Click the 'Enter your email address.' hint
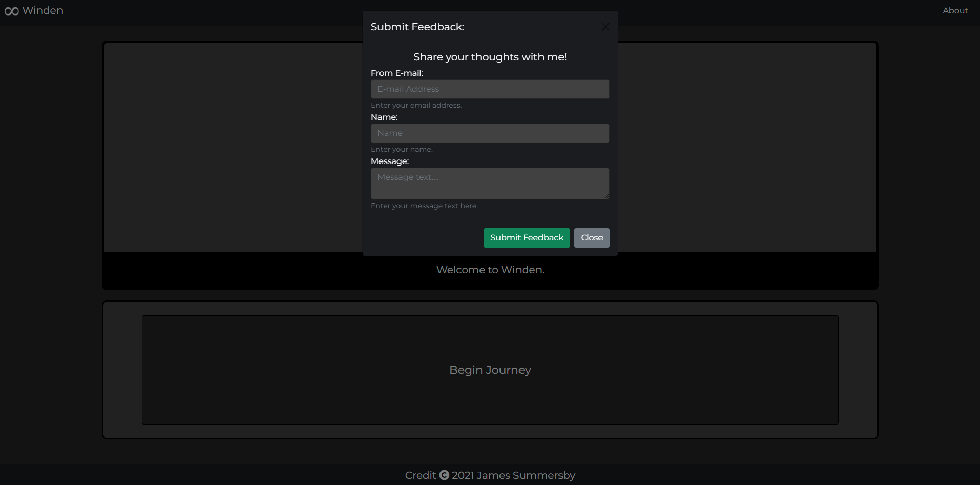Image resolution: width=980 pixels, height=485 pixels. (x=416, y=105)
